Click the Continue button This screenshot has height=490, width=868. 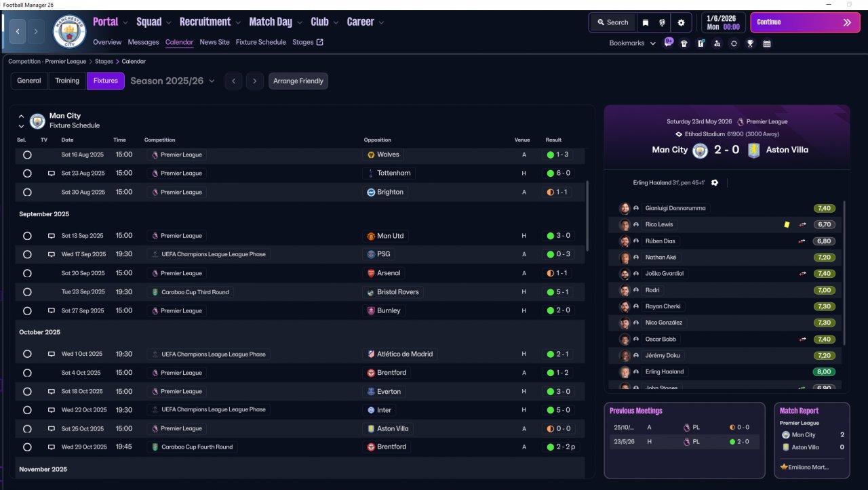pos(805,22)
